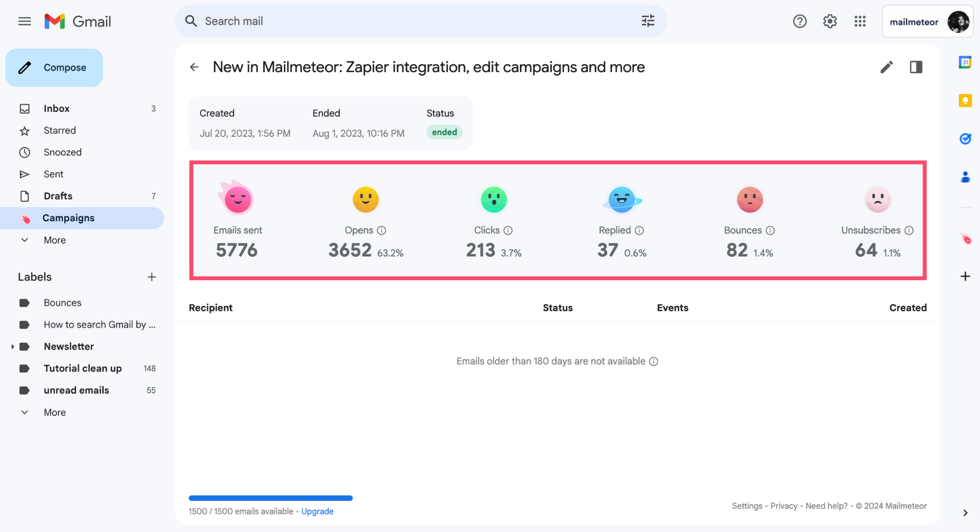Open Google apps grid icon
The height and width of the screenshot is (532, 980).
point(860,21)
